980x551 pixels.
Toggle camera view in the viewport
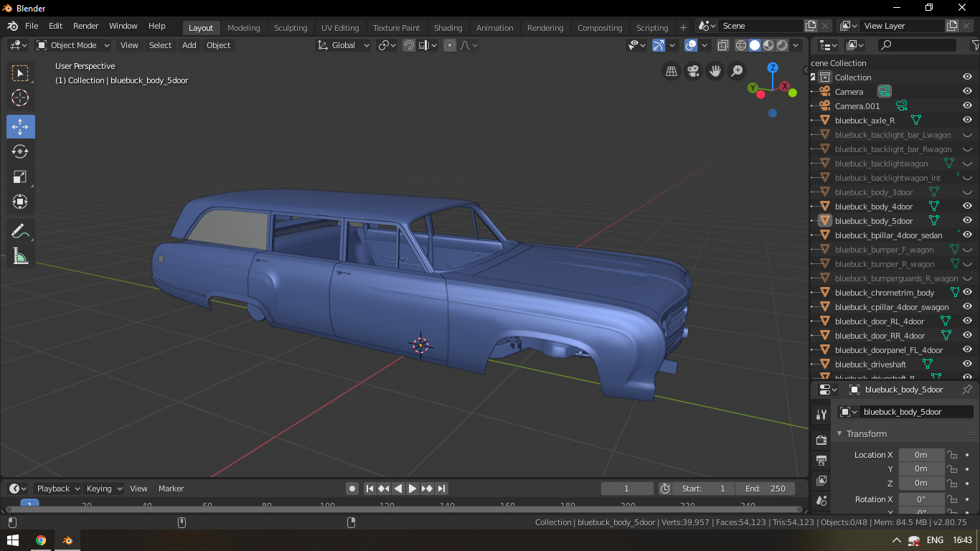(x=693, y=71)
